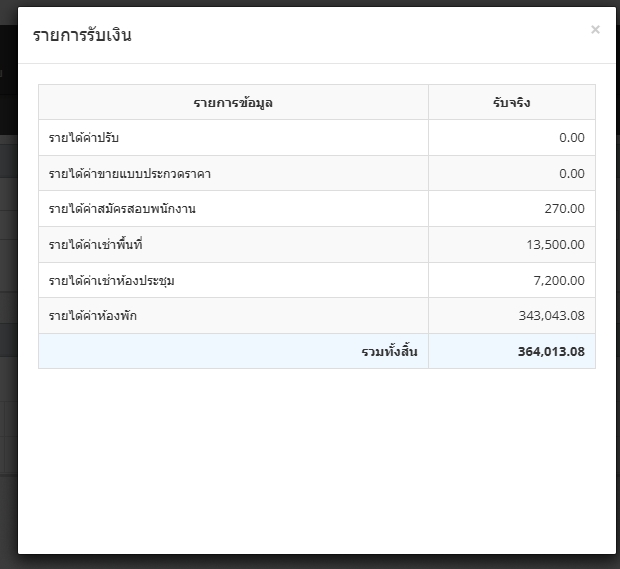Viewport: 620px width, 569px height.
Task: Click the 7,200.00 amount cell
Action: pyautogui.click(x=559, y=281)
